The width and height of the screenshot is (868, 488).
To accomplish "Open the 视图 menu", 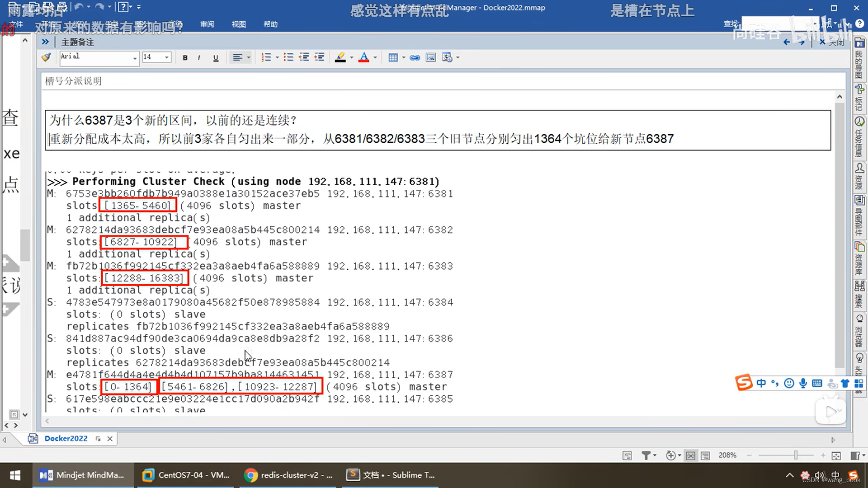I will tap(238, 24).
